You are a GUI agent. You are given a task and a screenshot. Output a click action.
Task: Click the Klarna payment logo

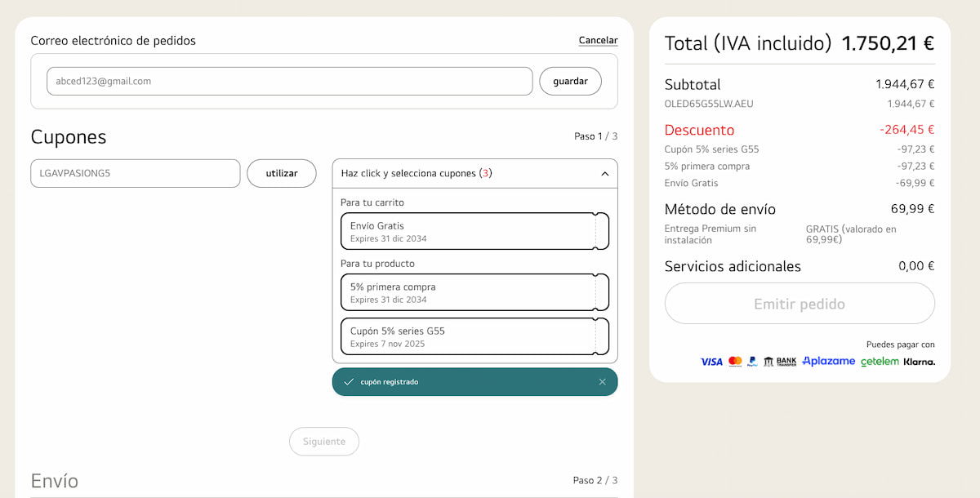click(919, 362)
